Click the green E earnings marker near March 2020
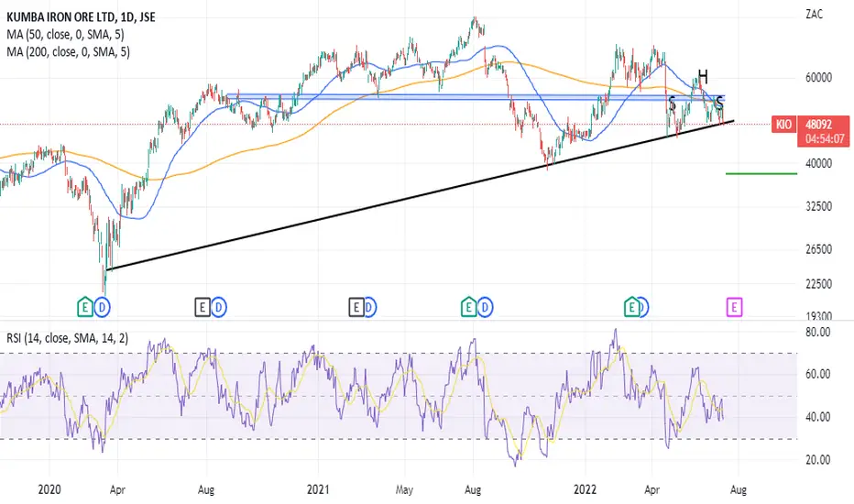 click(x=85, y=307)
